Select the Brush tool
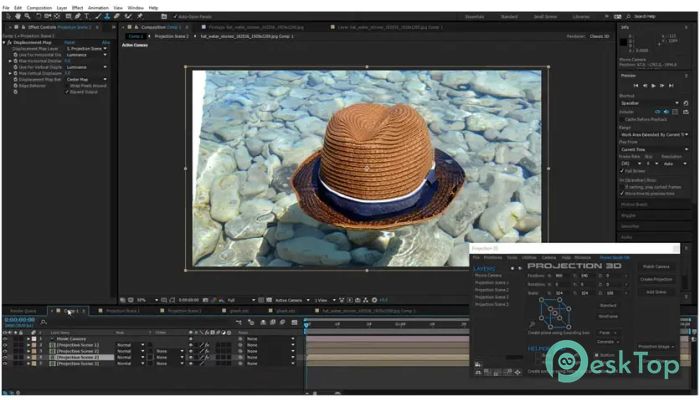The image size is (700, 400). tap(98, 16)
